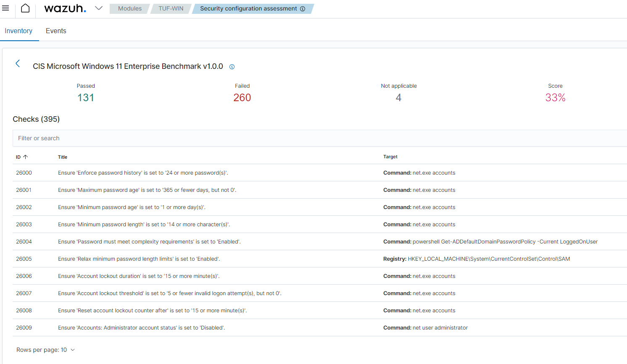The width and height of the screenshot is (627, 364).
Task: Expand check 26004 password complexity requirements
Action: [x=149, y=242]
